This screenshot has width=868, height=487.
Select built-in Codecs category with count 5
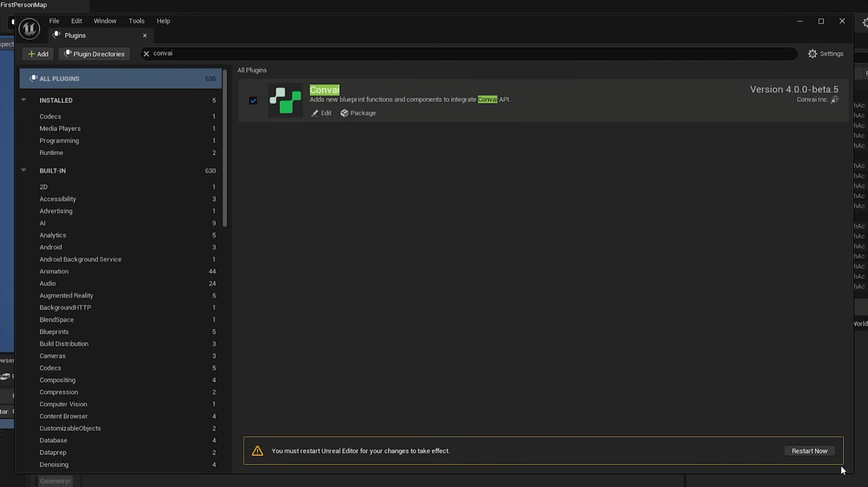121,368
